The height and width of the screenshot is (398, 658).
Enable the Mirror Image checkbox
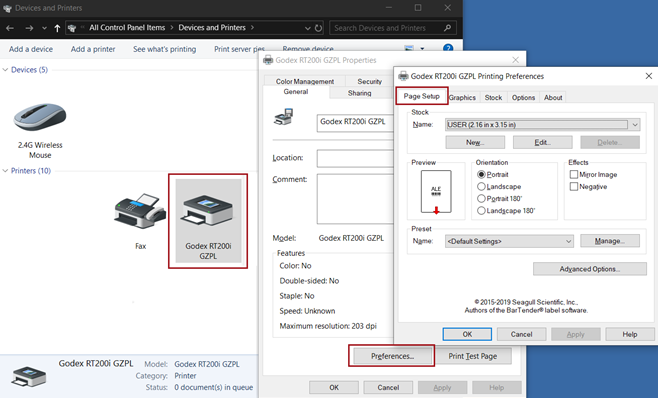click(x=574, y=174)
